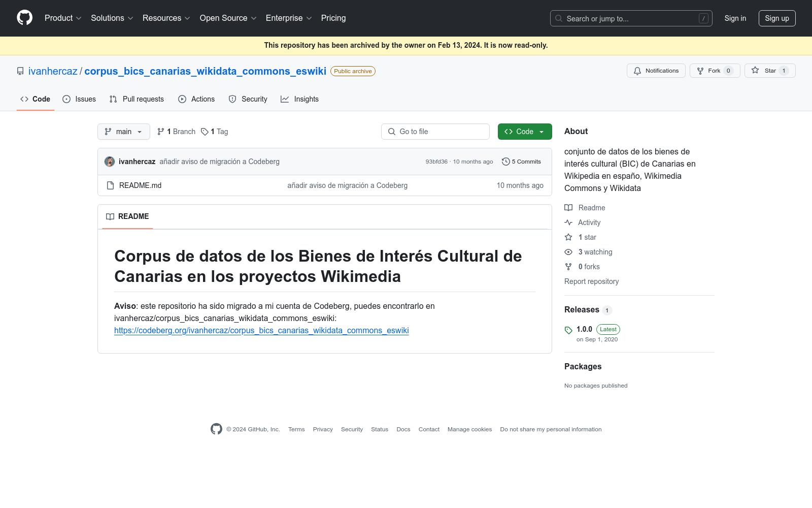Select the Code tab
Viewport: 812px width, 508px height.
36,99
